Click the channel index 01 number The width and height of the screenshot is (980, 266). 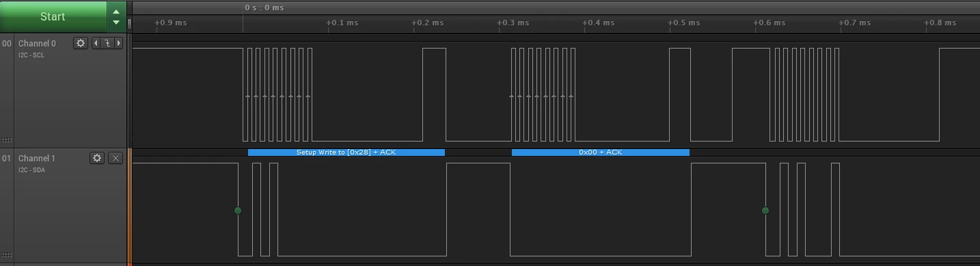coord(7,159)
